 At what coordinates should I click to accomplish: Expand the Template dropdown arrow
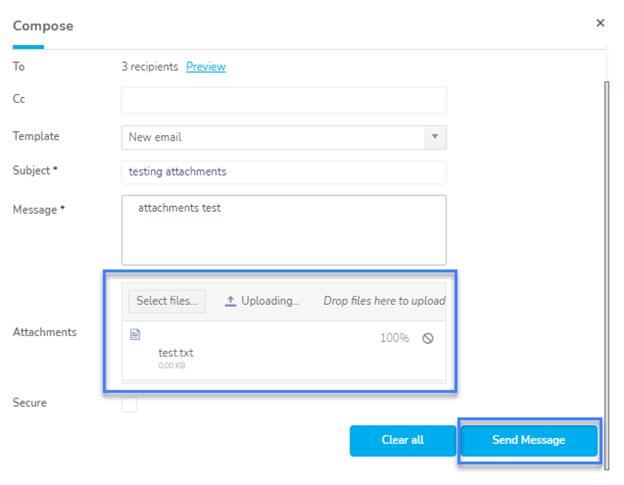[435, 137]
